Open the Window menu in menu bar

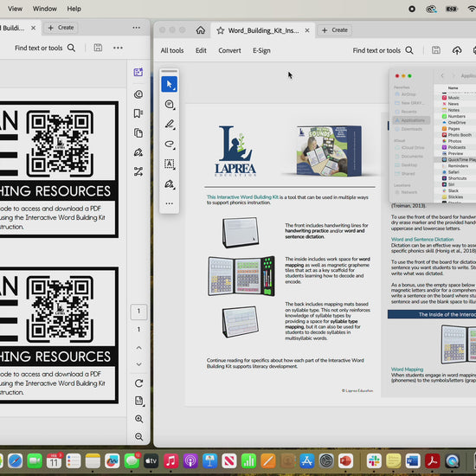[45, 9]
